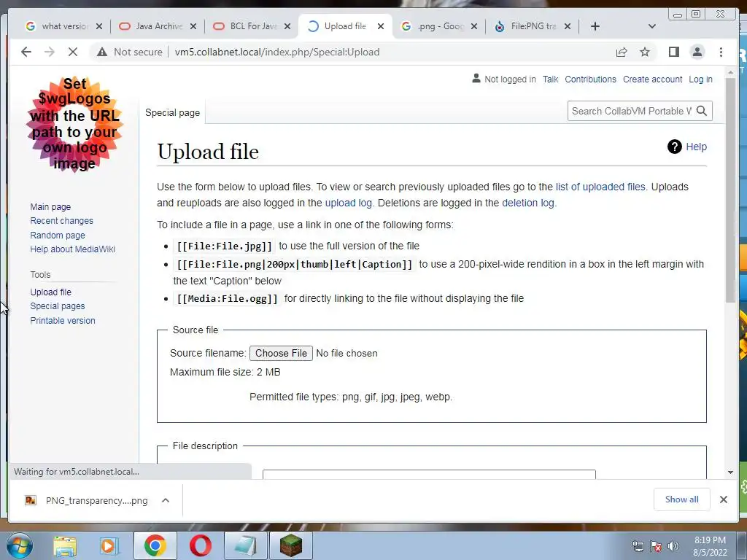The height and width of the screenshot is (560, 747).
Task: Expand the tab search dropdown chevron
Action: pyautogui.click(x=651, y=26)
